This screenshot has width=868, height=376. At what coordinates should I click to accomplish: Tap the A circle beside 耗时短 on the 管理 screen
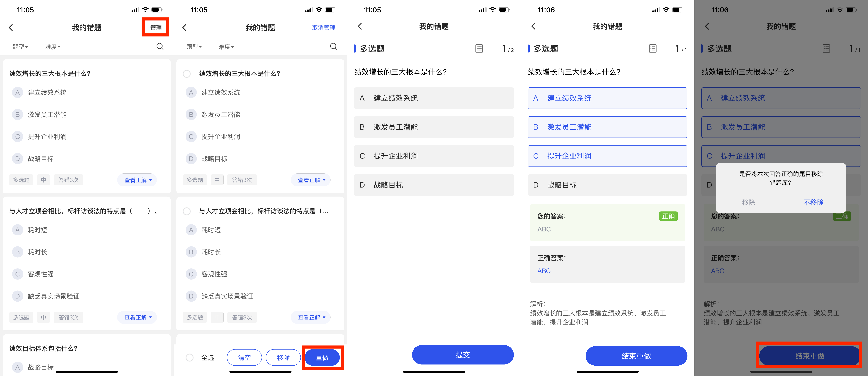(18, 230)
